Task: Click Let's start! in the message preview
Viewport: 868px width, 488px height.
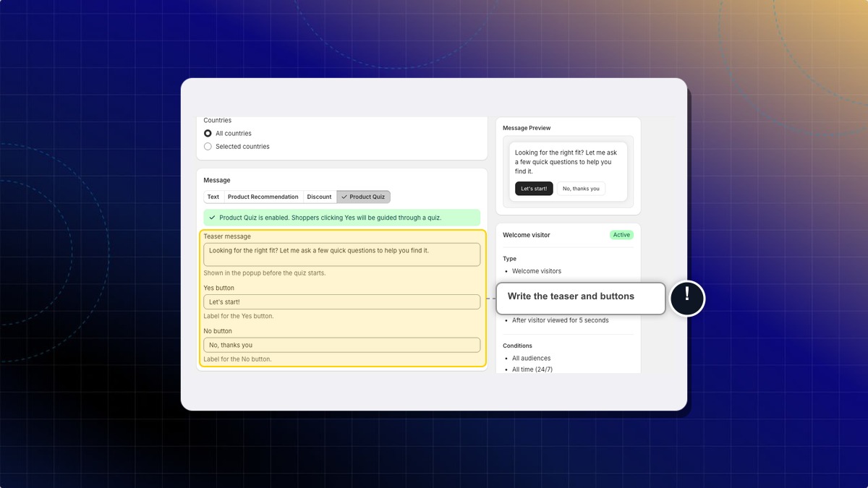Action: point(534,189)
